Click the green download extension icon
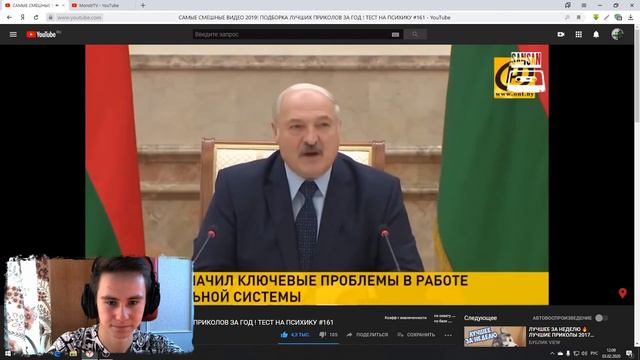Screen dimensions: 640x360 (x=596, y=18)
